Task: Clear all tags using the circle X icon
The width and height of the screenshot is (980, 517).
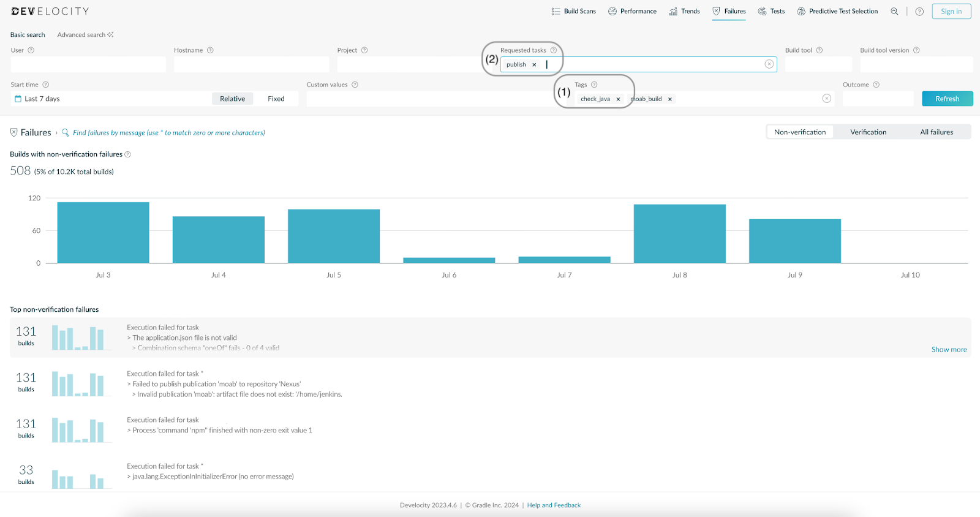Action: tap(827, 99)
